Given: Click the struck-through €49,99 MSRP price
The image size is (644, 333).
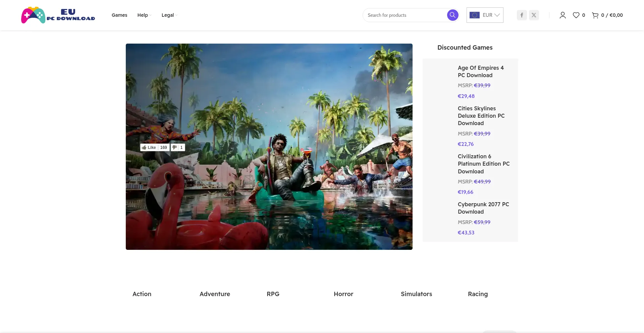Looking at the screenshot, I should coord(482,181).
